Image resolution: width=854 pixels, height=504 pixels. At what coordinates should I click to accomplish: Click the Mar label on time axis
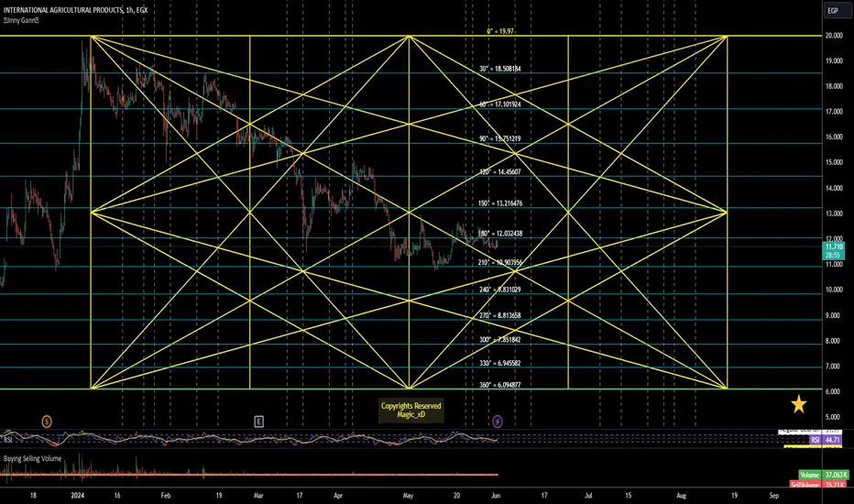pyautogui.click(x=258, y=496)
